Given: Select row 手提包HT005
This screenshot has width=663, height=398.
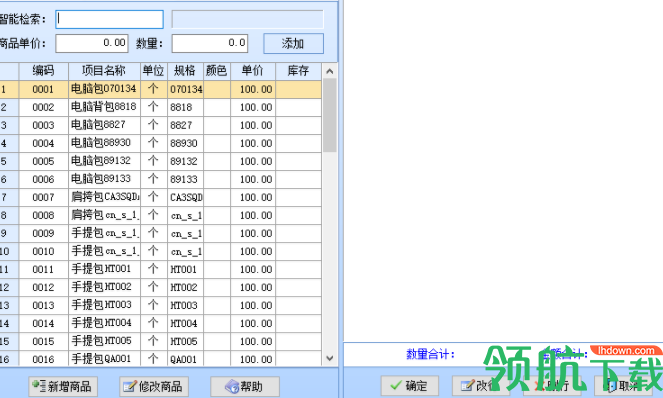Looking at the screenshot, I should [x=161, y=341].
